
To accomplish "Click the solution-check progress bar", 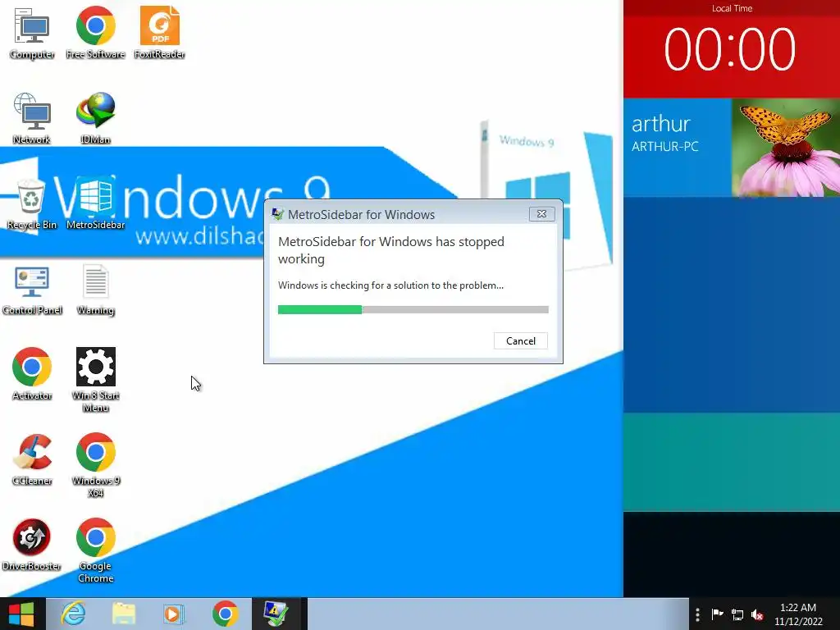I will [413, 309].
